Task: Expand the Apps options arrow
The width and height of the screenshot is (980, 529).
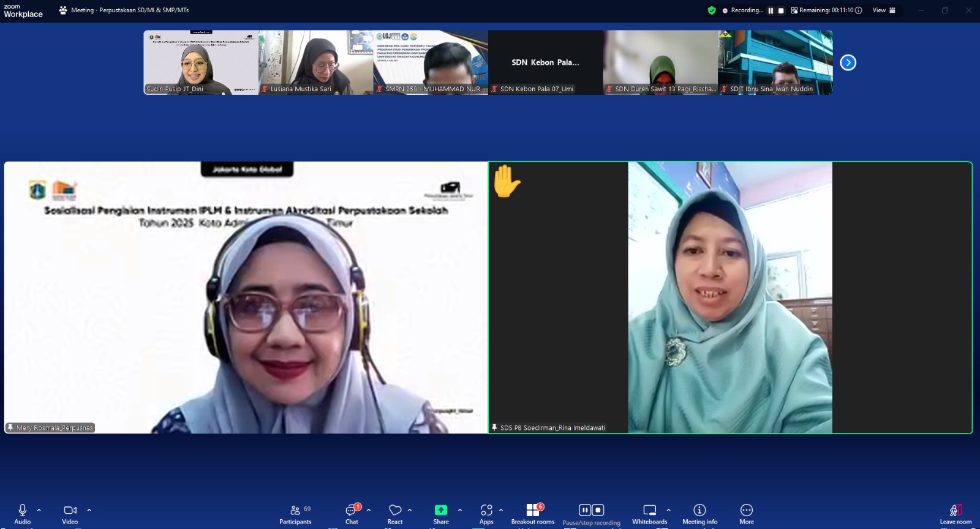Action: [501, 510]
